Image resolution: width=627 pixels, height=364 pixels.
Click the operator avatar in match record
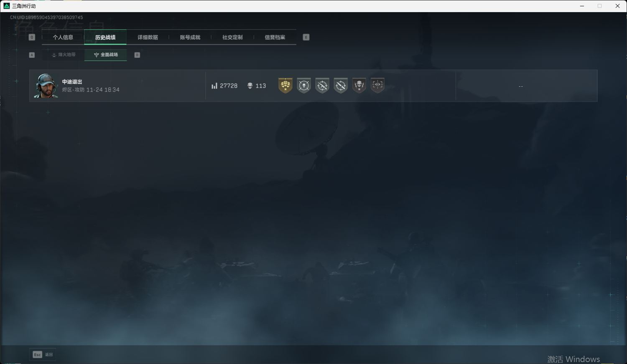tap(46, 86)
